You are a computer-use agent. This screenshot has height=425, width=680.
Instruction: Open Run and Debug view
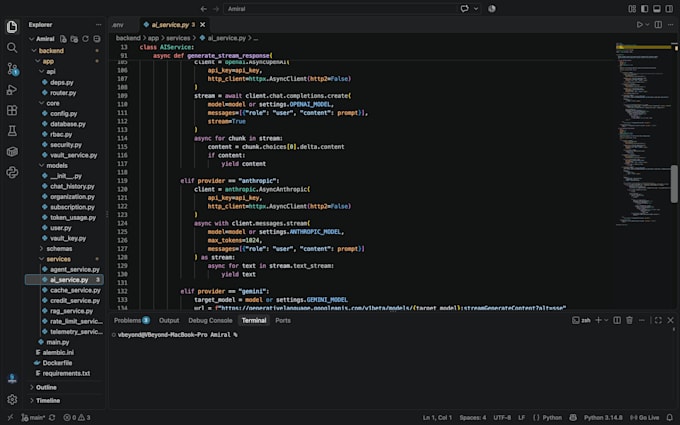[x=12, y=89]
